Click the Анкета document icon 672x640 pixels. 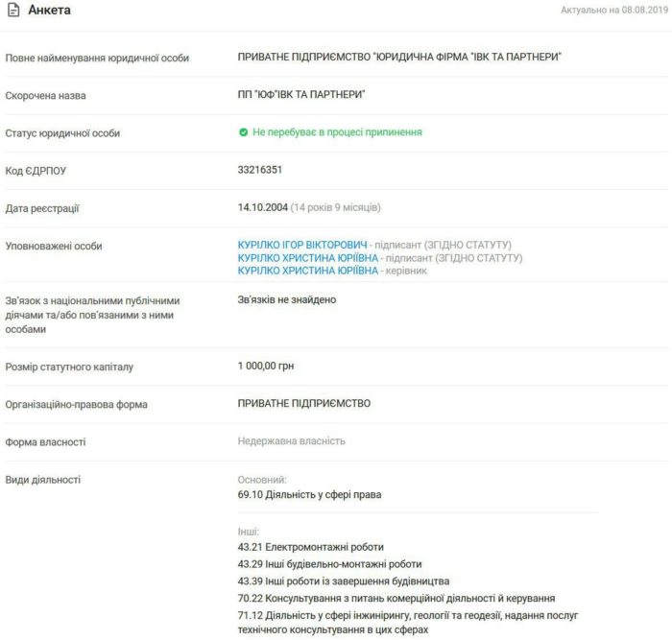pos(12,10)
